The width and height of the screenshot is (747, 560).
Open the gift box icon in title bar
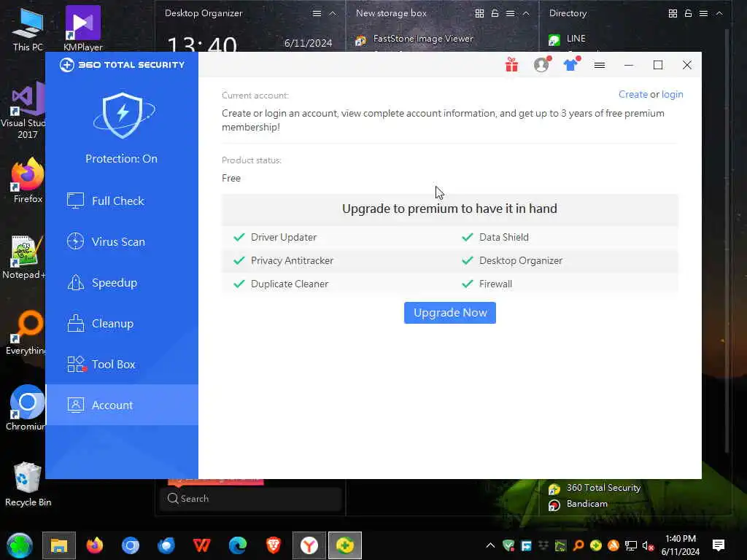511,65
